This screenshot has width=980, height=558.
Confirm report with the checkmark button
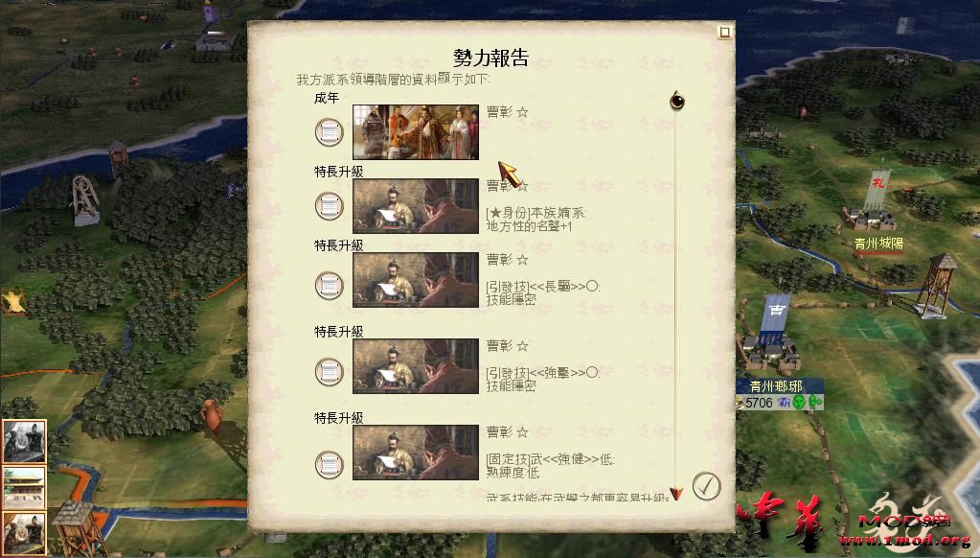[706, 485]
